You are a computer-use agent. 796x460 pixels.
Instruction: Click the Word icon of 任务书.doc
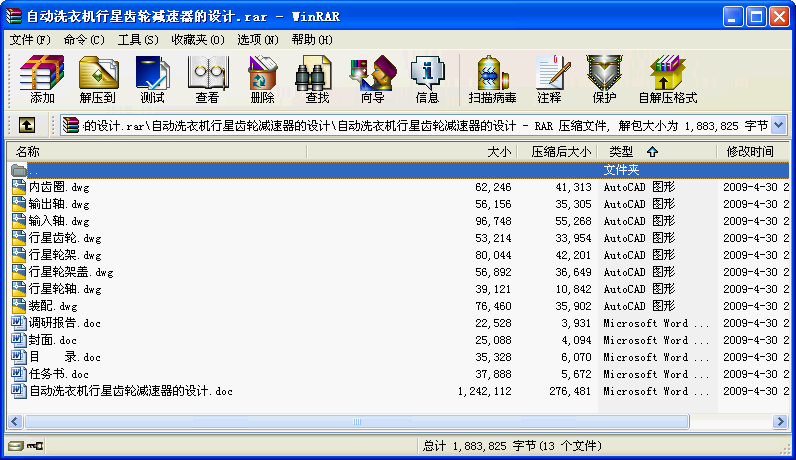coord(19,374)
